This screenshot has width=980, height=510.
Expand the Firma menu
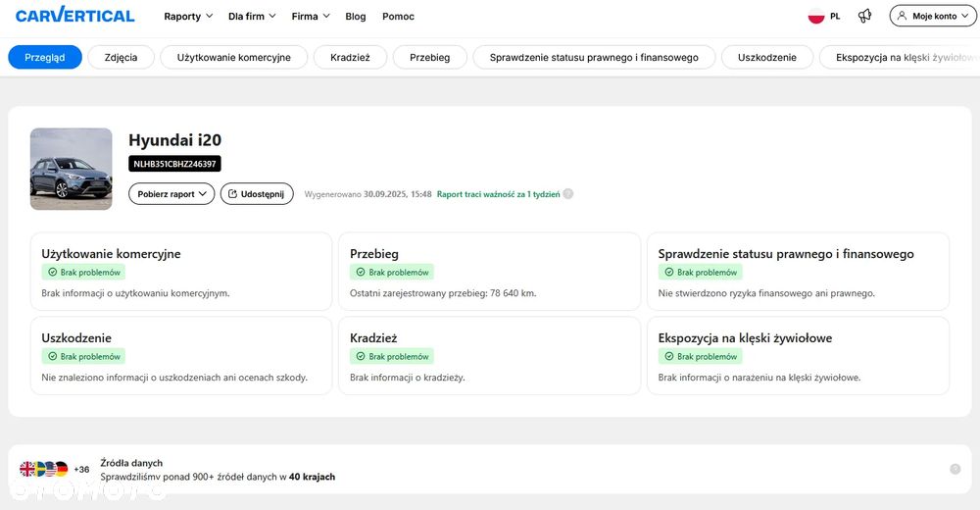pos(311,17)
